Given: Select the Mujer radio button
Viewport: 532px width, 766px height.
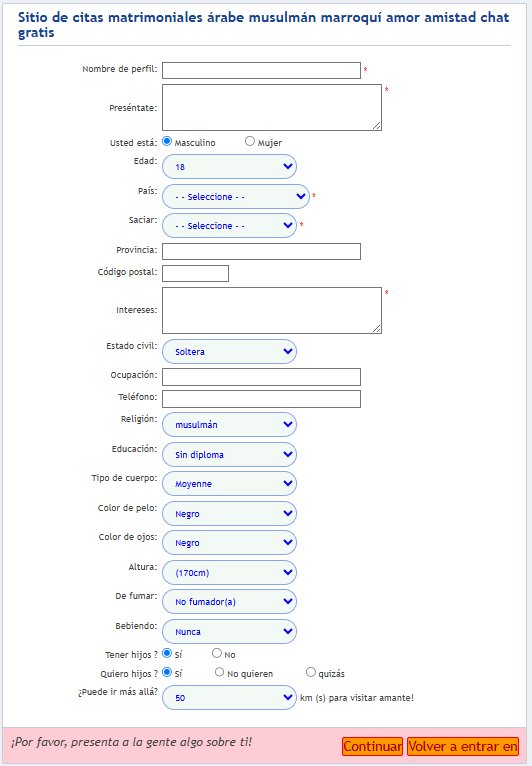Looking at the screenshot, I should [250, 141].
